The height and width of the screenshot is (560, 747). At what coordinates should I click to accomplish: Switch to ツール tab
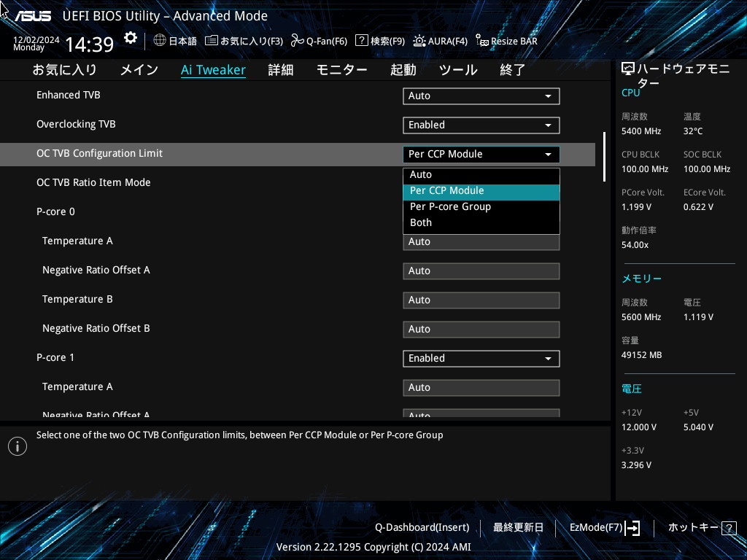point(458,70)
